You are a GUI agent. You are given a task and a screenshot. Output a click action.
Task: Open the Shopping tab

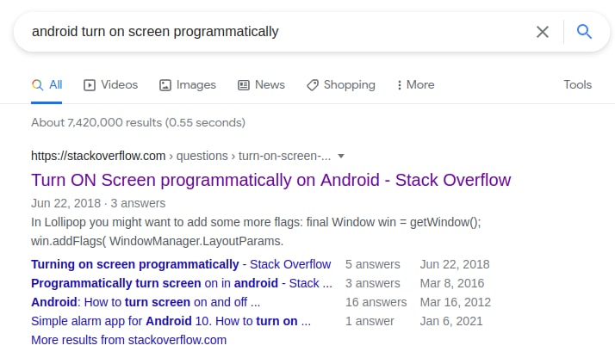[x=341, y=84]
